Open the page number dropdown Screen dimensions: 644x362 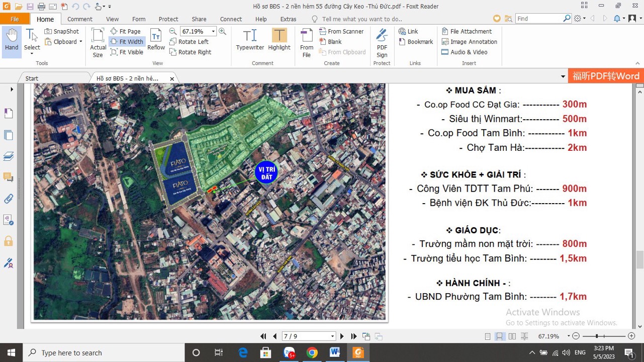[332, 336]
